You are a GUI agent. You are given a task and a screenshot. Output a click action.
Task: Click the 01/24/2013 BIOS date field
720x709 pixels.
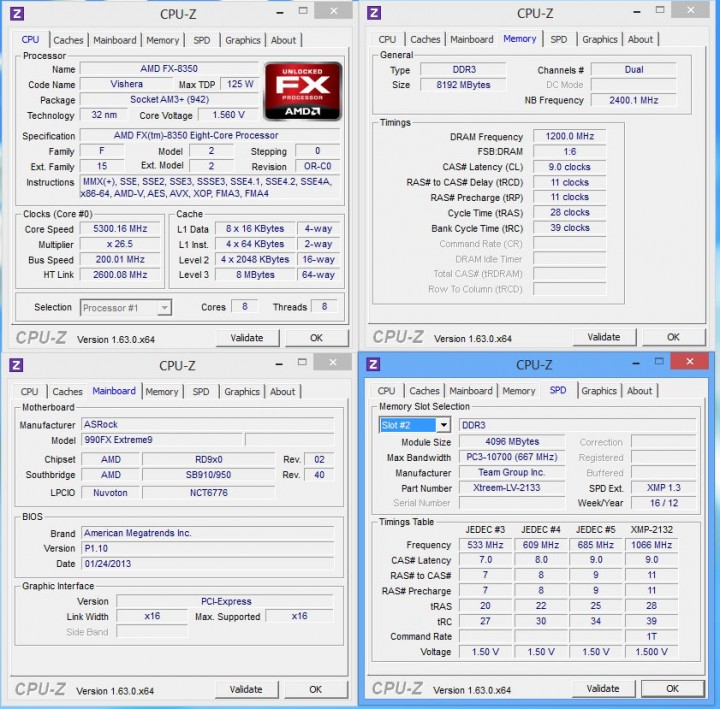[x=208, y=563]
